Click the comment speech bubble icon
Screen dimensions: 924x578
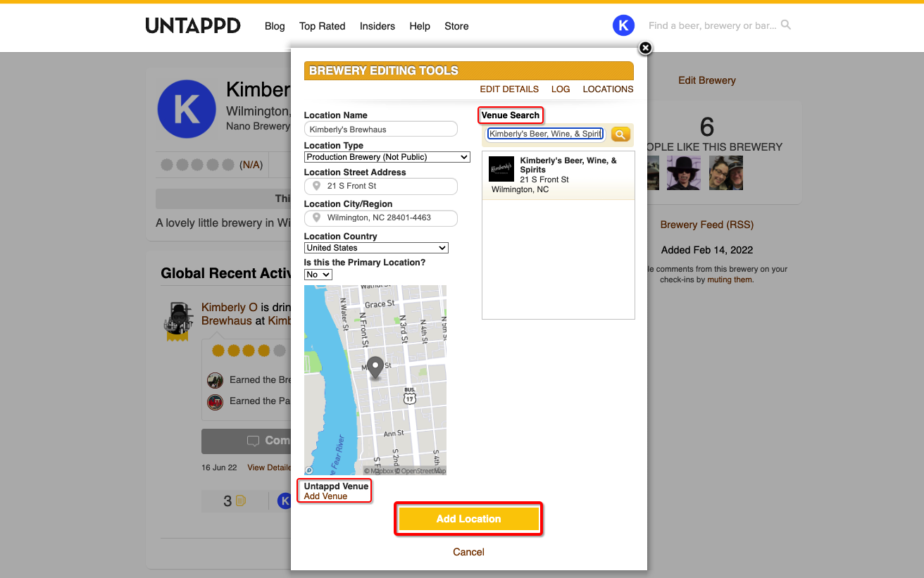pos(254,441)
